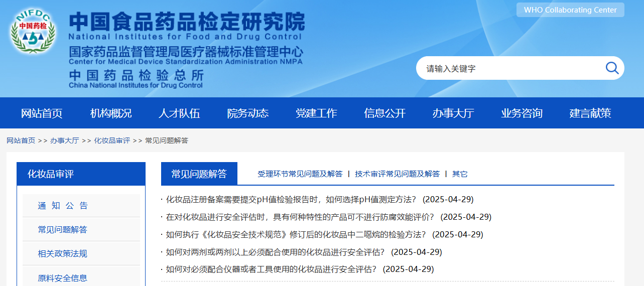Open 通知公告 in the sidebar
This screenshot has width=644, height=286.
pyautogui.click(x=63, y=206)
